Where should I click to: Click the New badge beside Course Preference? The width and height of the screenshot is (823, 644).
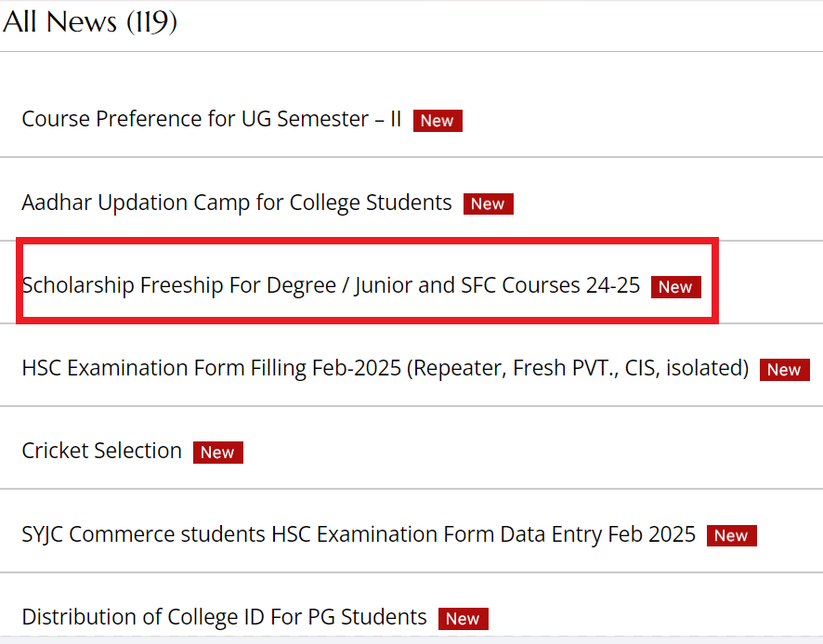point(438,120)
